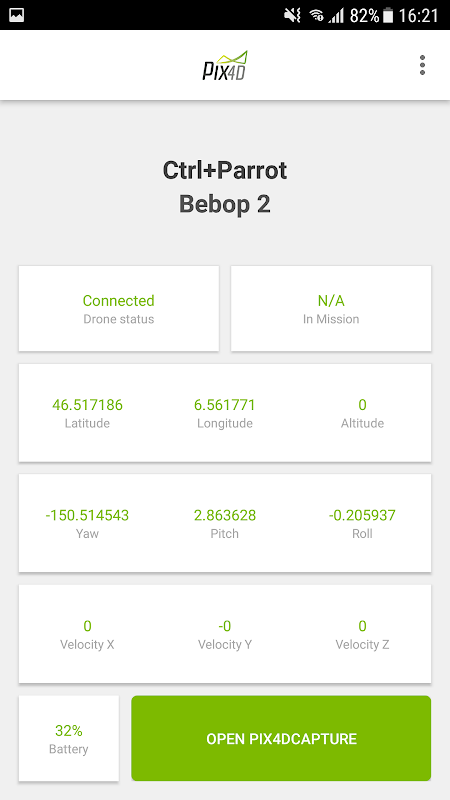Tap the 32% drone Battery card

[x=69, y=738]
